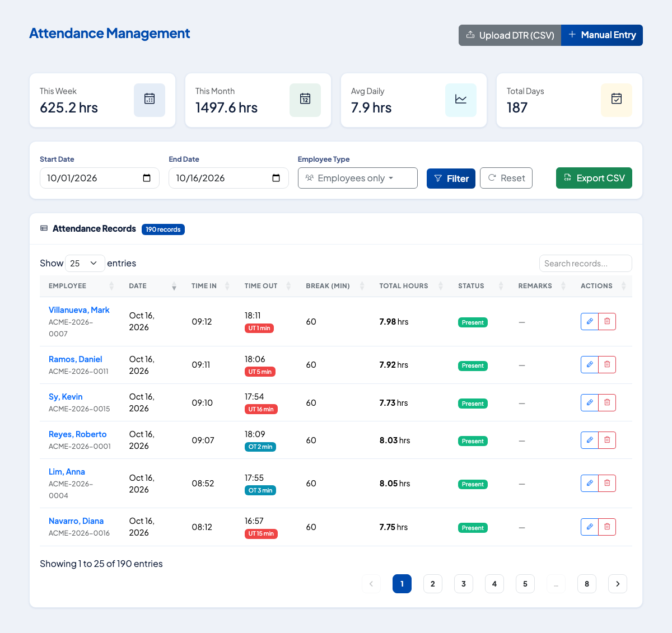Edit Ramos, Daniel attendance record

pos(590,364)
